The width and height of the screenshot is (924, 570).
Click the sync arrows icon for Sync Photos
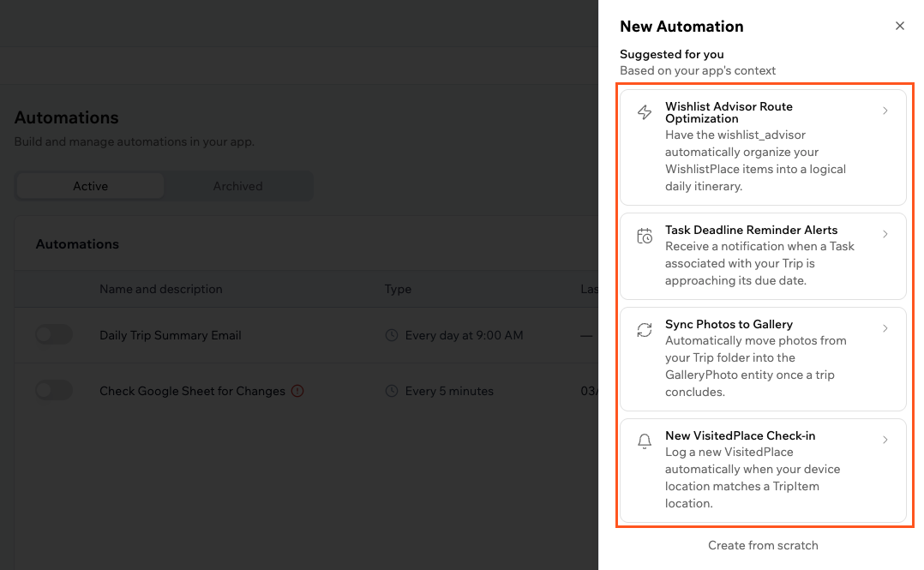(x=645, y=330)
